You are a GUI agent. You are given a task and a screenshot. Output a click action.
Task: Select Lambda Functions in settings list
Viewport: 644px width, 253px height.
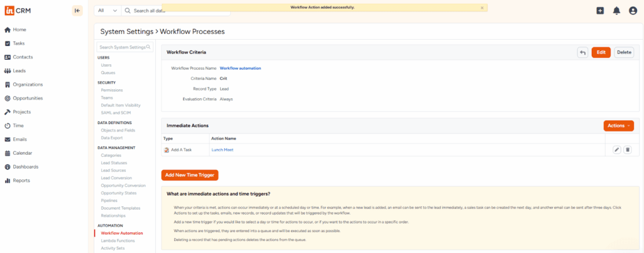(118, 240)
